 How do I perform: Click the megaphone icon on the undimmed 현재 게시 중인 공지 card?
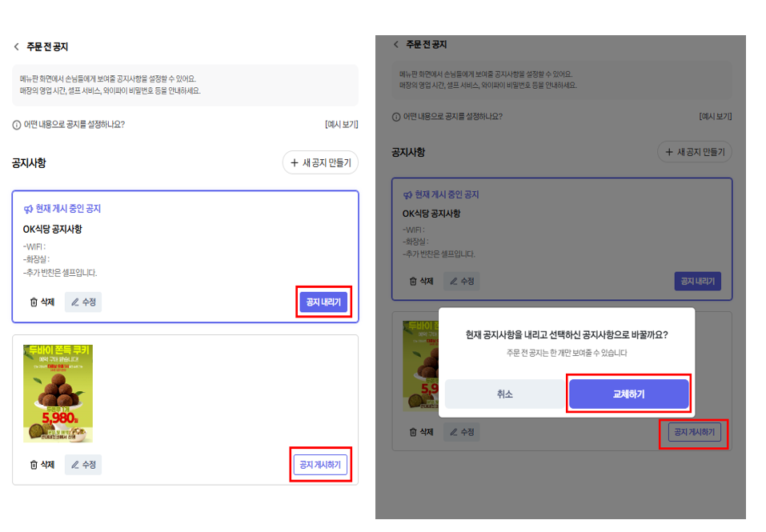(x=29, y=210)
